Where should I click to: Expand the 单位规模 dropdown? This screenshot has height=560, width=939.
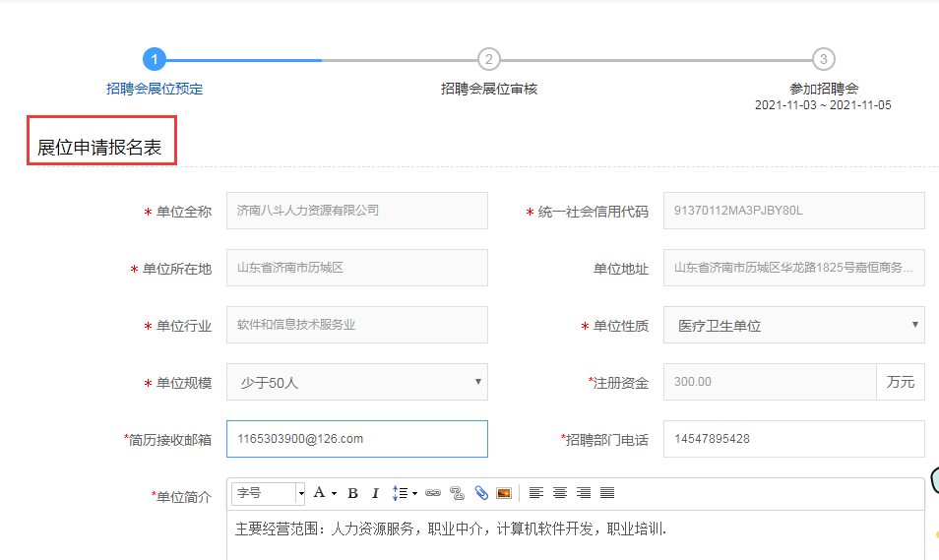356,383
